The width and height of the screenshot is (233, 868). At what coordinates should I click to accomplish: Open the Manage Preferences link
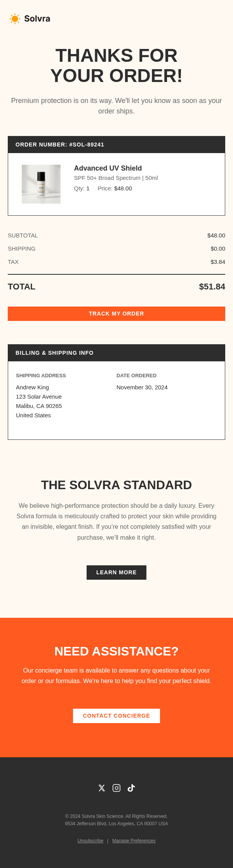click(134, 841)
